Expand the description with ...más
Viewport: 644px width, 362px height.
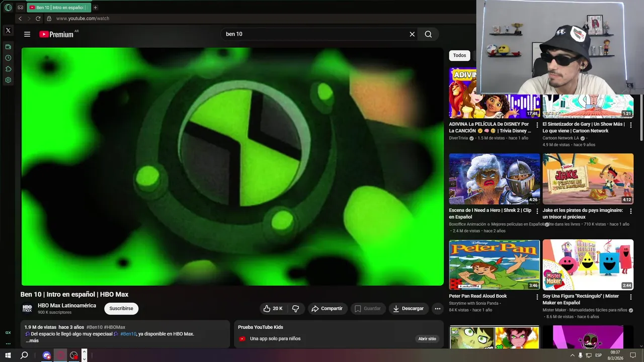click(32, 341)
